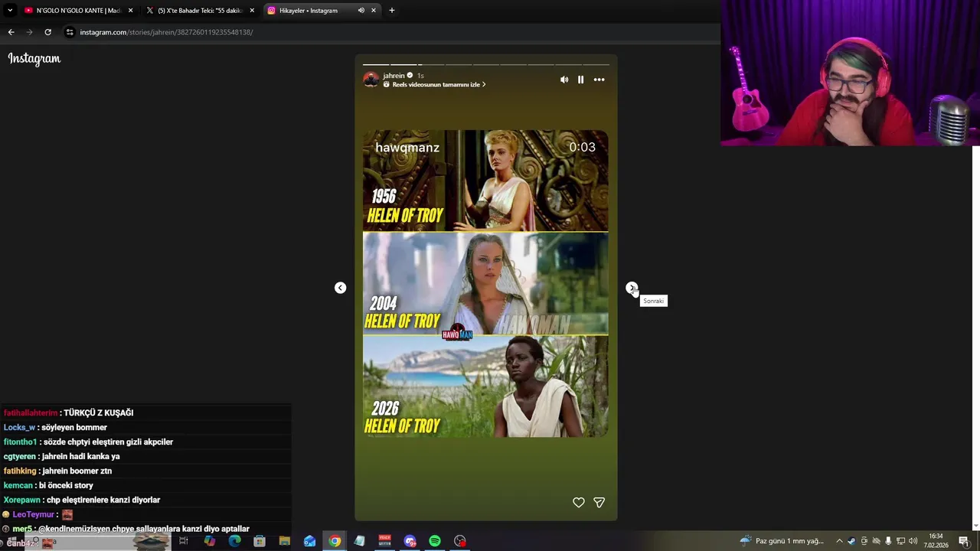
Task: Share the story via paper-plane icon
Action: coord(599,502)
